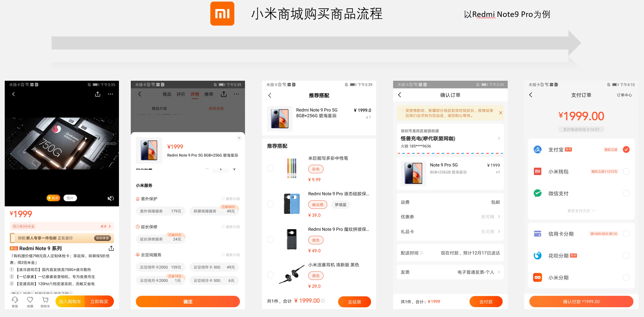The image size is (644, 317).
Task: Mute the product video sound
Action: [x=111, y=198]
